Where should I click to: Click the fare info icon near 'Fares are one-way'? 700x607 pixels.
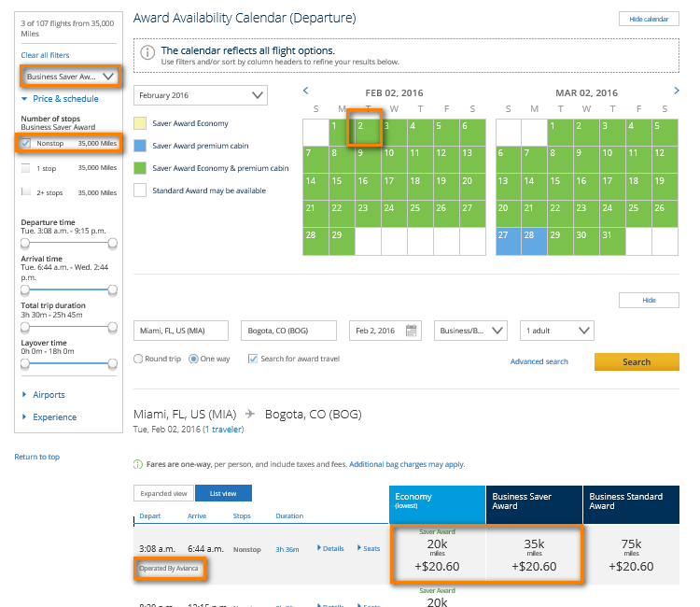(x=138, y=464)
